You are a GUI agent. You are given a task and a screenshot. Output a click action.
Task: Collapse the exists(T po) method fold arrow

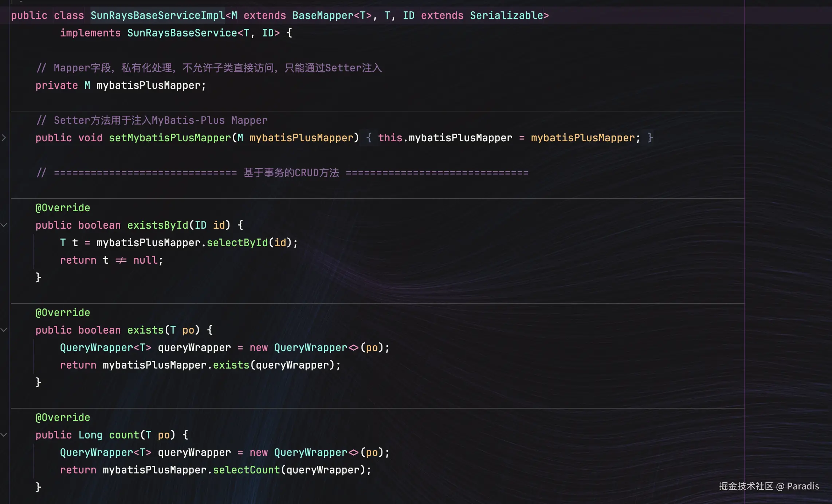[x=4, y=330]
